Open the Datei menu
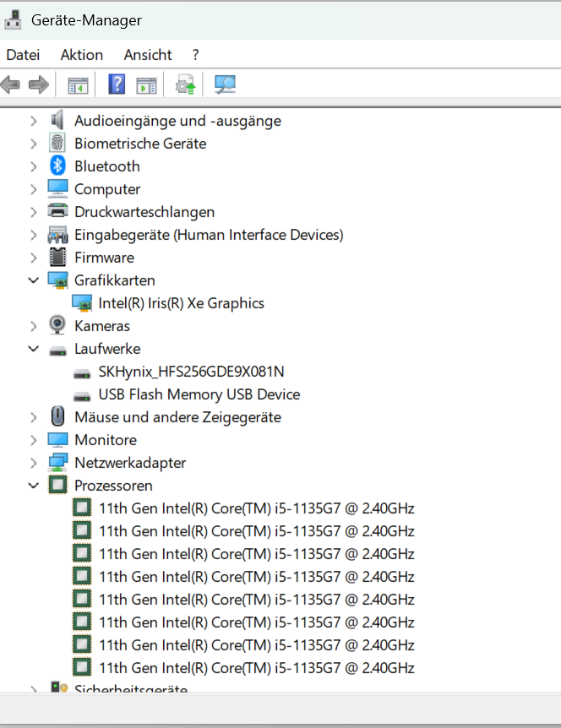 coord(23,55)
